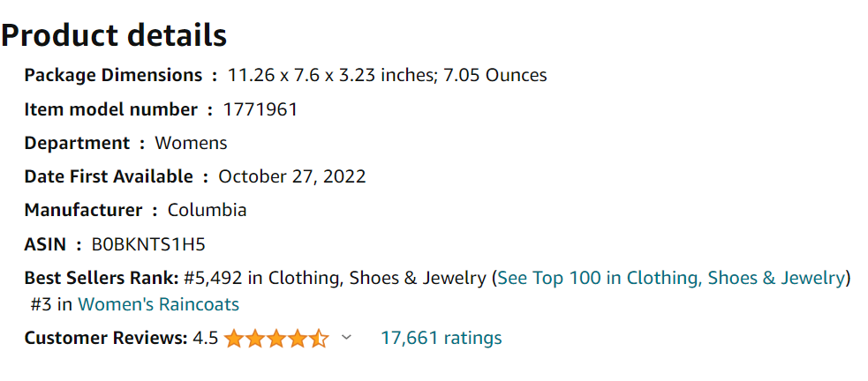Click the Manufacturer value Columbia

pos(207,210)
